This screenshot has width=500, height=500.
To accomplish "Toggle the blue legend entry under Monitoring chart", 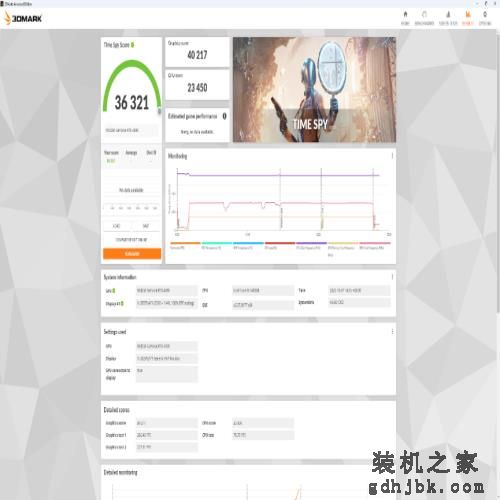I will click(248, 246).
